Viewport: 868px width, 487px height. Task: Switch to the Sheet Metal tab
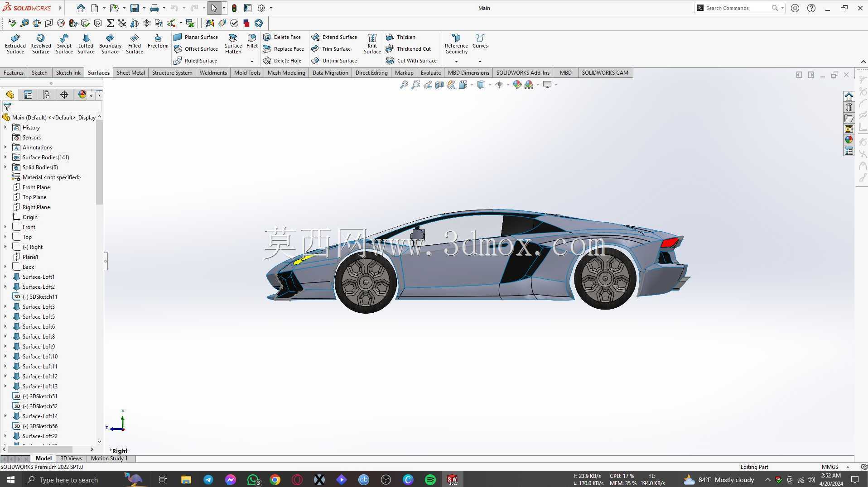point(131,72)
